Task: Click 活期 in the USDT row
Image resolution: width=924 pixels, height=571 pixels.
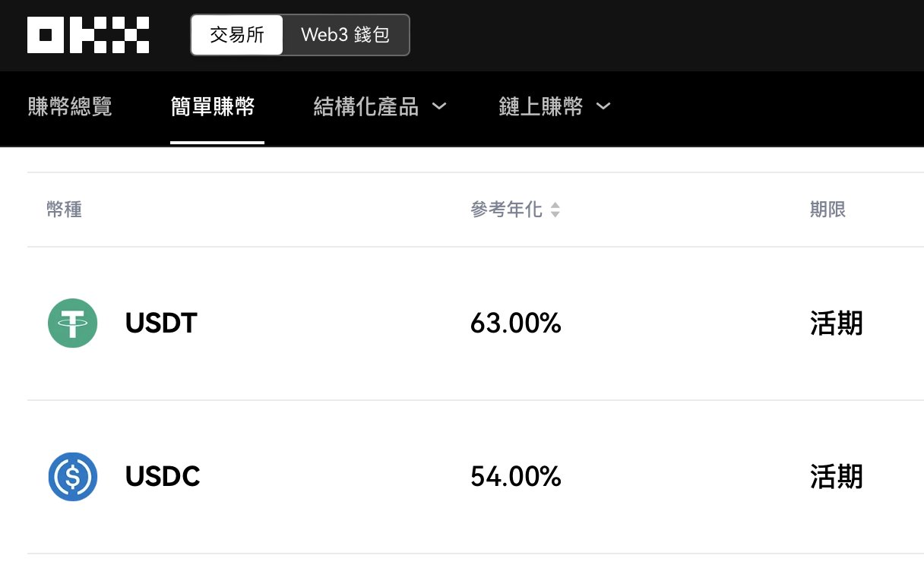Action: pos(837,323)
